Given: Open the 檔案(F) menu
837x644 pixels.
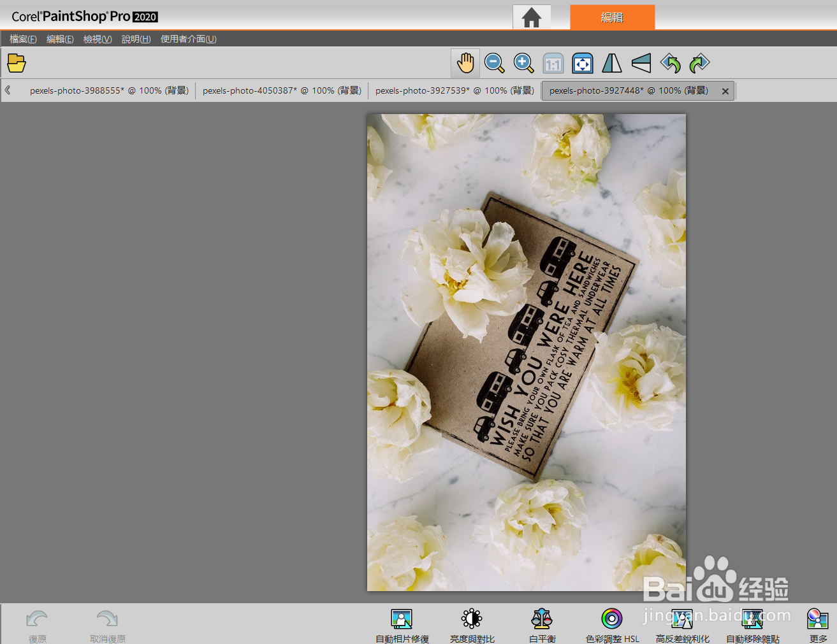Looking at the screenshot, I should click(23, 39).
